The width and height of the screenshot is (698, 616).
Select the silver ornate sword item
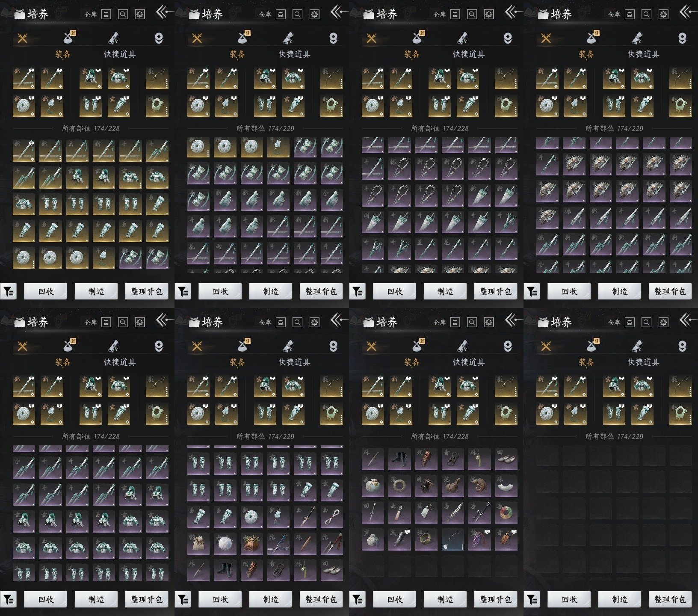click(453, 512)
